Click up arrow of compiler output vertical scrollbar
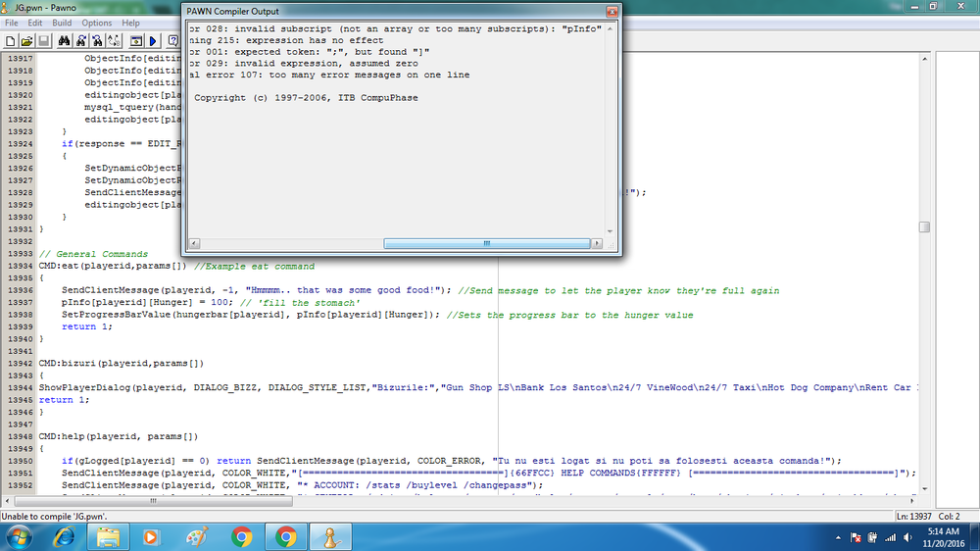This screenshot has width=980, height=551. point(610,28)
